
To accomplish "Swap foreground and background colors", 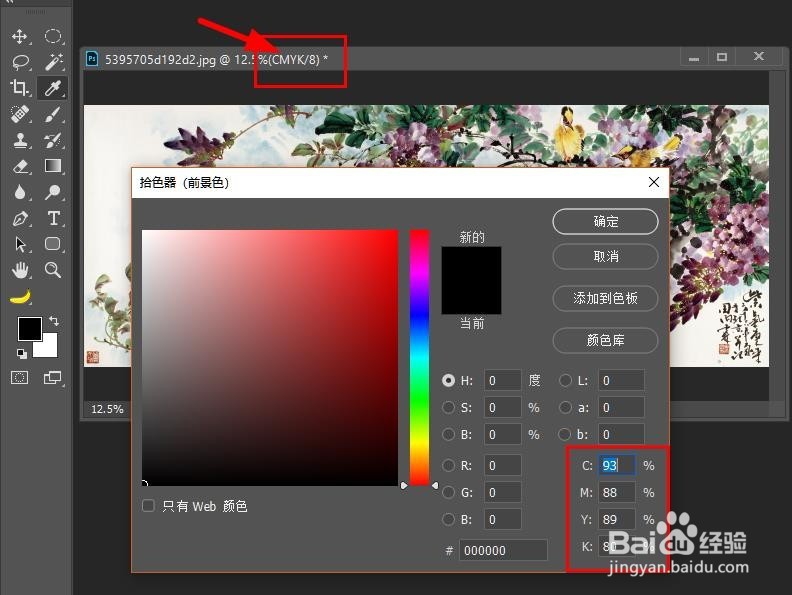I will [x=54, y=320].
